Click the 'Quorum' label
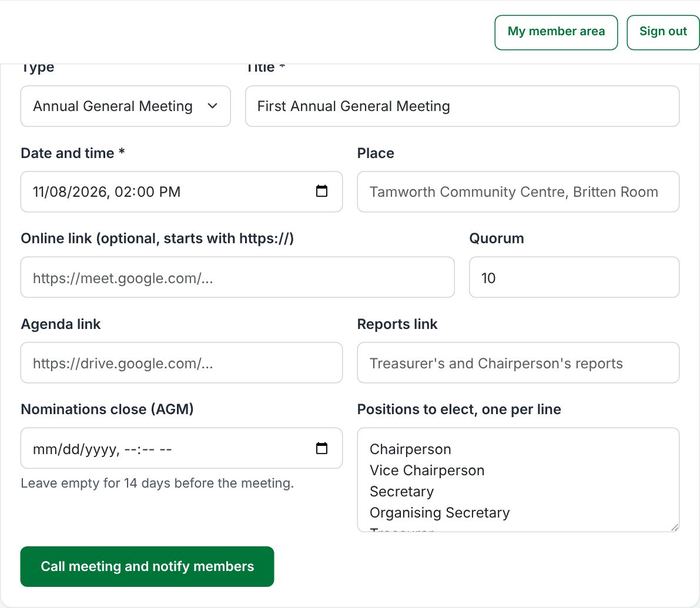Image resolution: width=700 pixels, height=608 pixels. [x=496, y=238]
